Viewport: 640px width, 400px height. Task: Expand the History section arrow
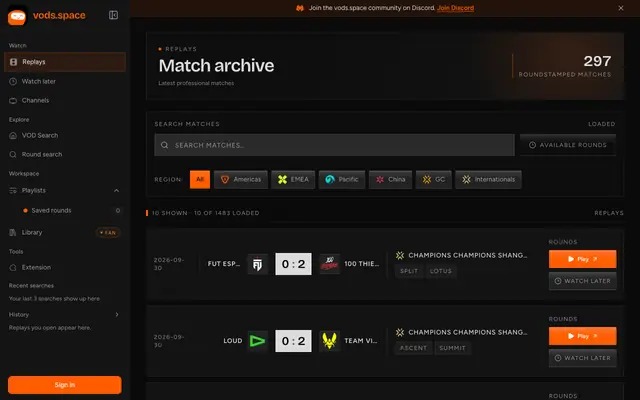click(x=117, y=315)
